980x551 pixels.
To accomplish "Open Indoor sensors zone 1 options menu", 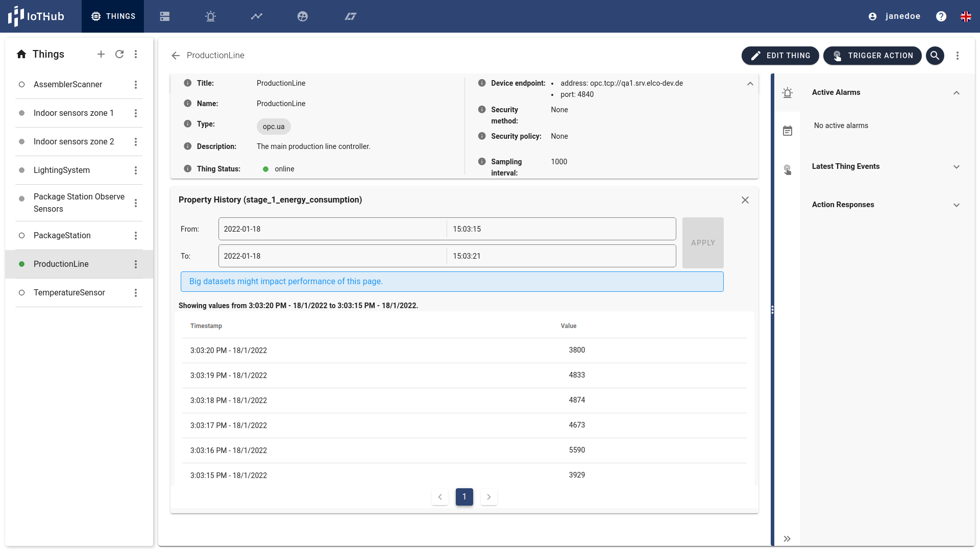I will pyautogui.click(x=136, y=113).
